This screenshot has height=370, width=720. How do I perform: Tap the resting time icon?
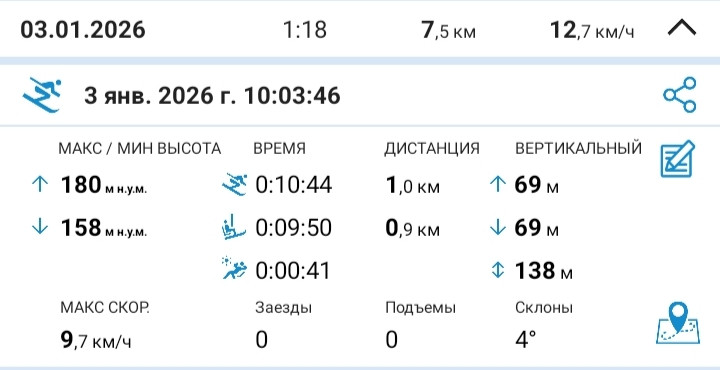[234, 268]
